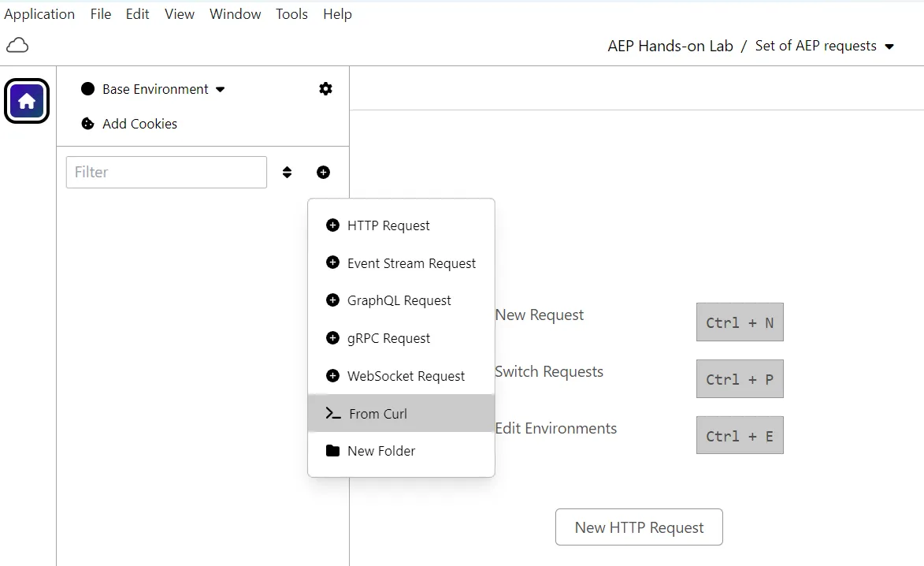The image size is (924, 566).
Task: Open environment settings gear icon
Action: tap(325, 89)
